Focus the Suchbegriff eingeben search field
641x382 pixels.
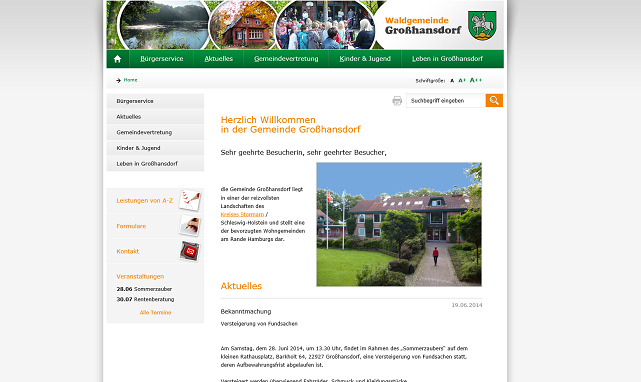tap(446, 101)
